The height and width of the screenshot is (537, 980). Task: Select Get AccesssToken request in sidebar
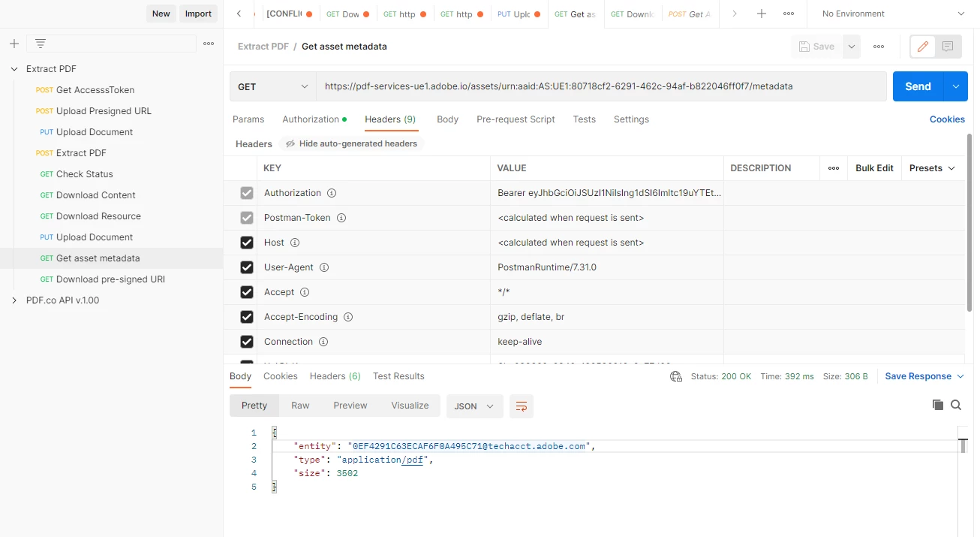[x=95, y=90]
